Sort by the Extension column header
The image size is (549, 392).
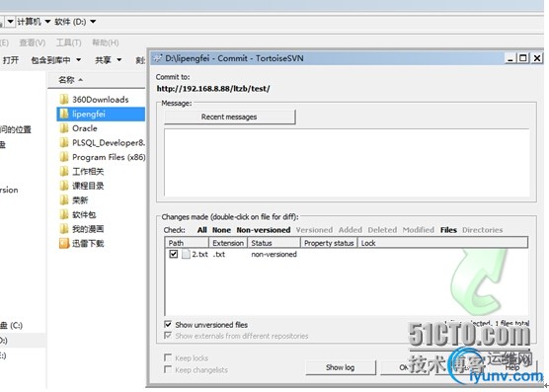tap(228, 243)
